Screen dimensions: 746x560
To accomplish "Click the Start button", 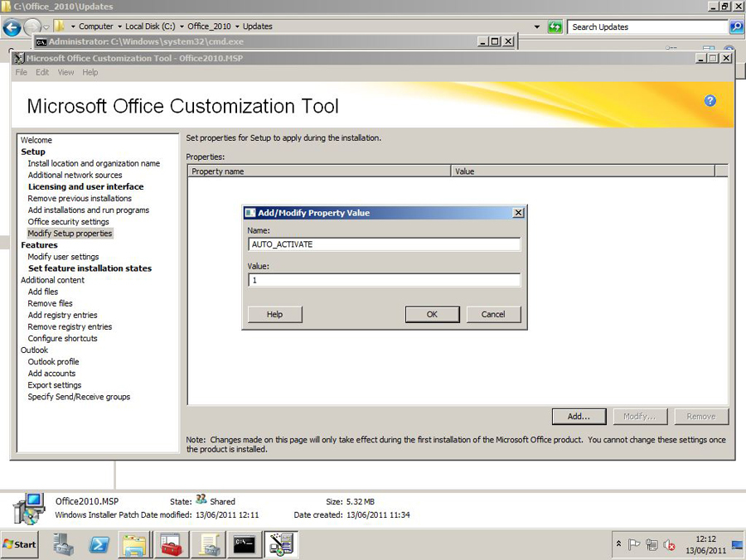I will 20,544.
